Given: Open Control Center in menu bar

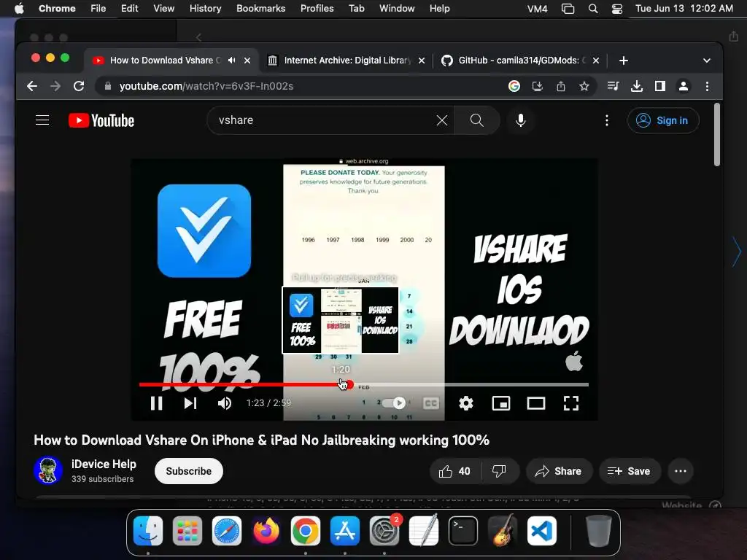Looking at the screenshot, I should [x=617, y=9].
